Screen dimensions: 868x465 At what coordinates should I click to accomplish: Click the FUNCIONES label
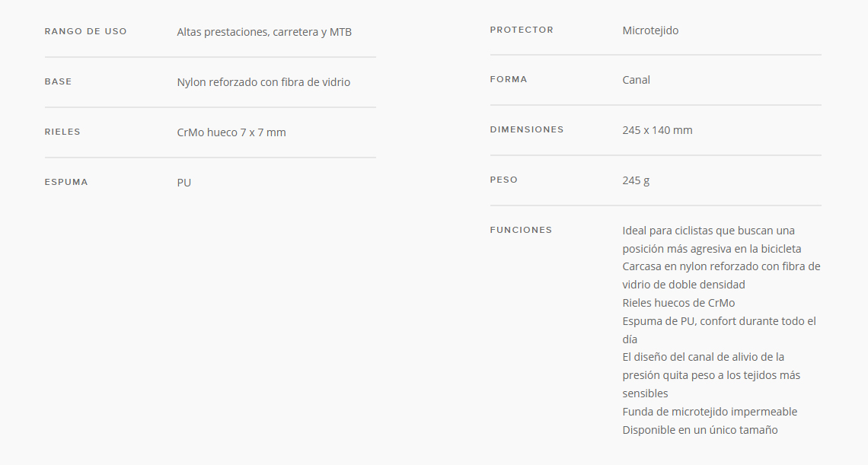pyautogui.click(x=521, y=231)
